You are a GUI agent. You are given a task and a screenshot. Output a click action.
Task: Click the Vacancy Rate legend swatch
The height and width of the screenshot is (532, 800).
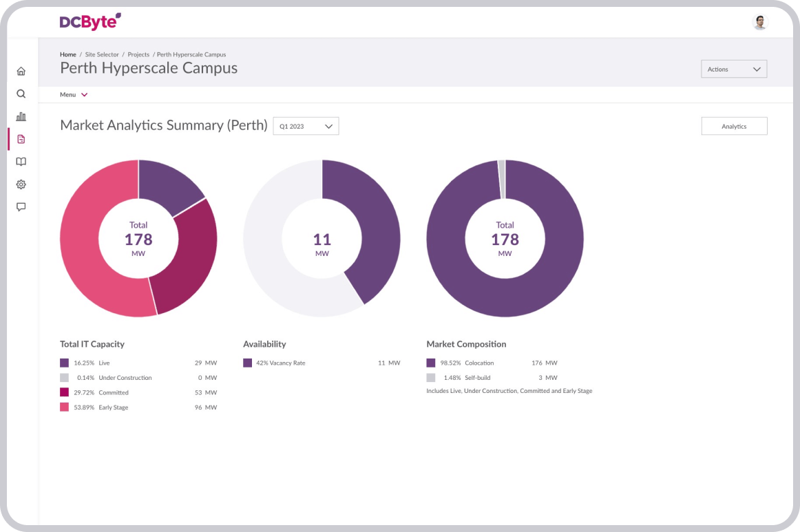tap(248, 363)
